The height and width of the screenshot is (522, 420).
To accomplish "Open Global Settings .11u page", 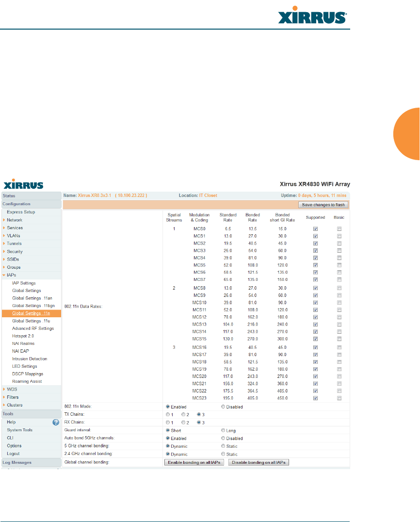I will [x=31, y=321].
